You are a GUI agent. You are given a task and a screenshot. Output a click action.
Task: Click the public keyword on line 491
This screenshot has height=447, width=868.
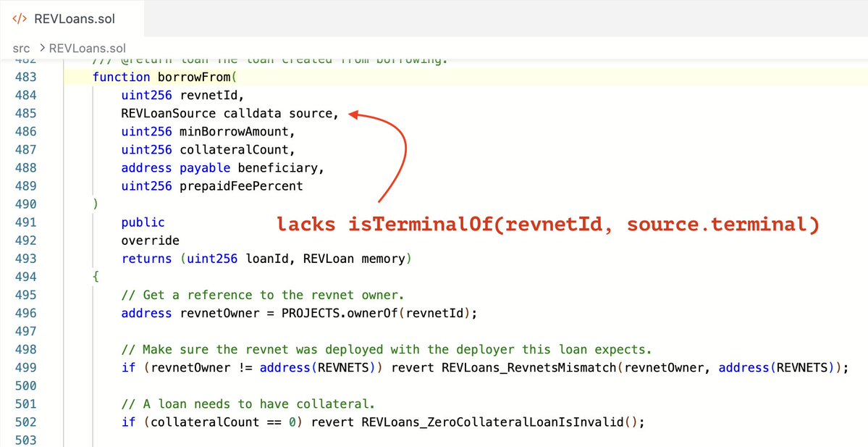coord(143,222)
